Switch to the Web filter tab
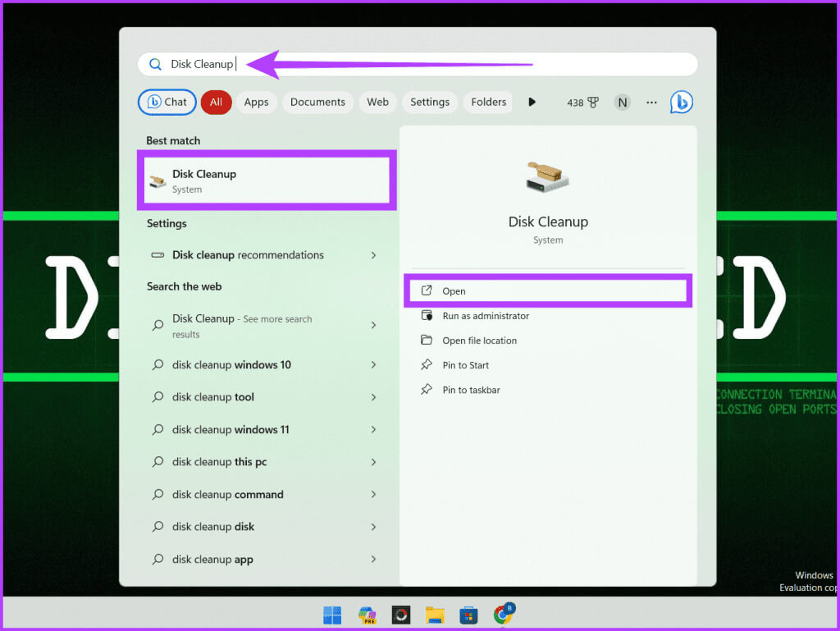The height and width of the screenshot is (631, 840). coord(377,102)
